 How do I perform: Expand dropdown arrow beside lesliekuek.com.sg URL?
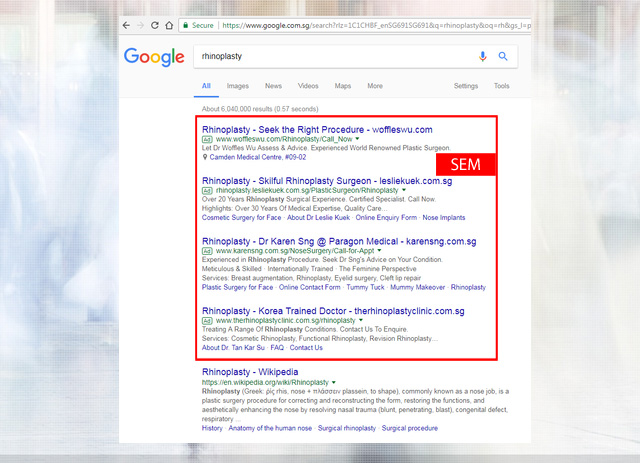(x=404, y=190)
